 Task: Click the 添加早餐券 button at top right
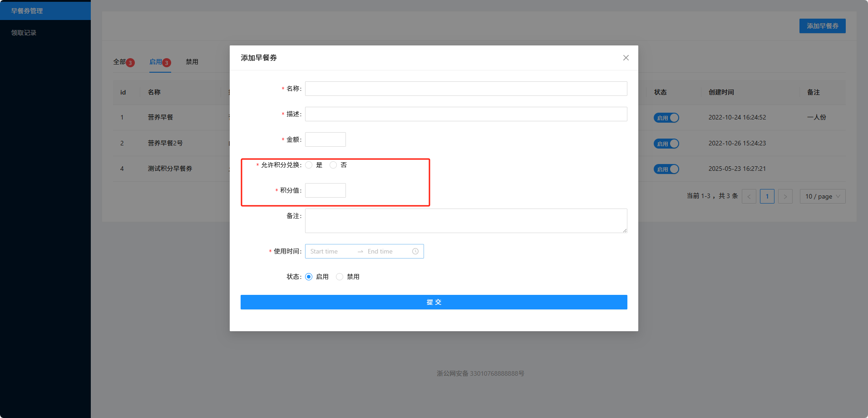(823, 26)
